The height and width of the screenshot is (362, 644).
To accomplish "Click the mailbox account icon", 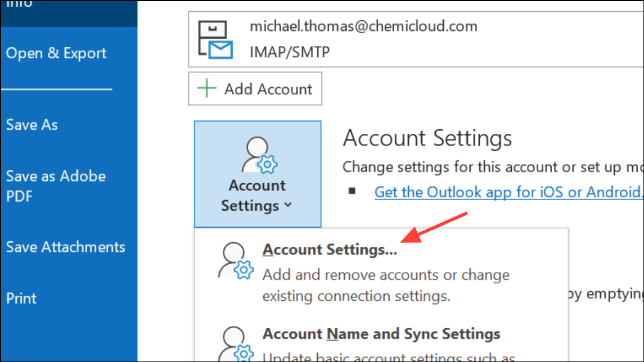I will [x=215, y=39].
